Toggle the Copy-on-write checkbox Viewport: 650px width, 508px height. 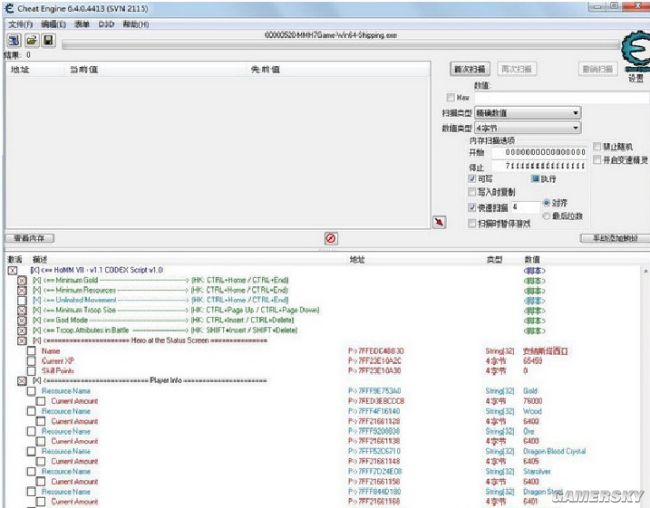pyautogui.click(x=472, y=192)
